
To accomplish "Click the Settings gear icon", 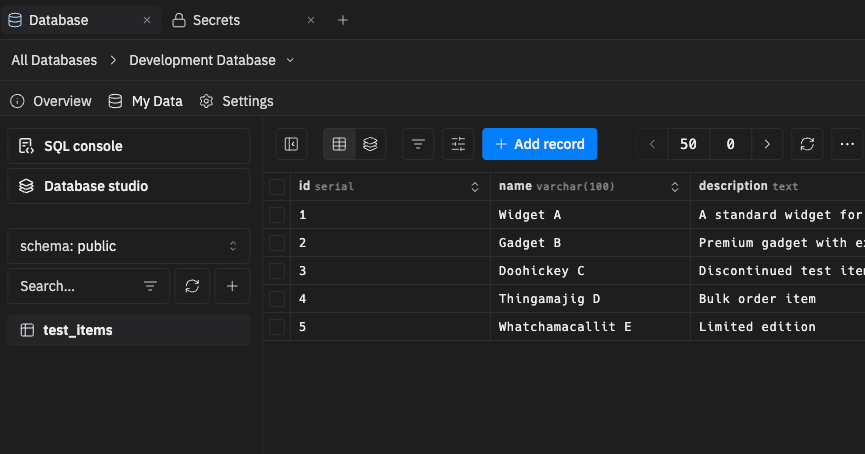I will [206, 101].
